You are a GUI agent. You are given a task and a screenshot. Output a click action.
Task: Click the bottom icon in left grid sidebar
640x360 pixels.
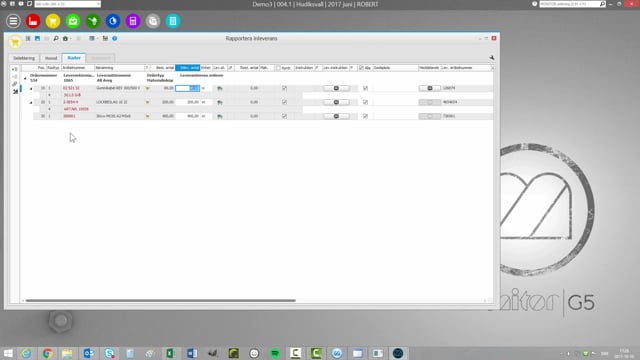(15, 92)
